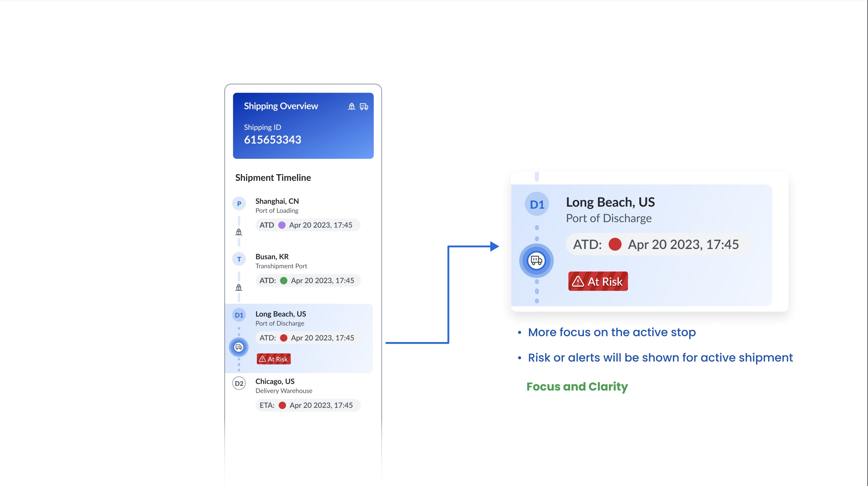Click the green status dot for Busan ATD
The width and height of the screenshot is (868, 486).
pyautogui.click(x=284, y=280)
